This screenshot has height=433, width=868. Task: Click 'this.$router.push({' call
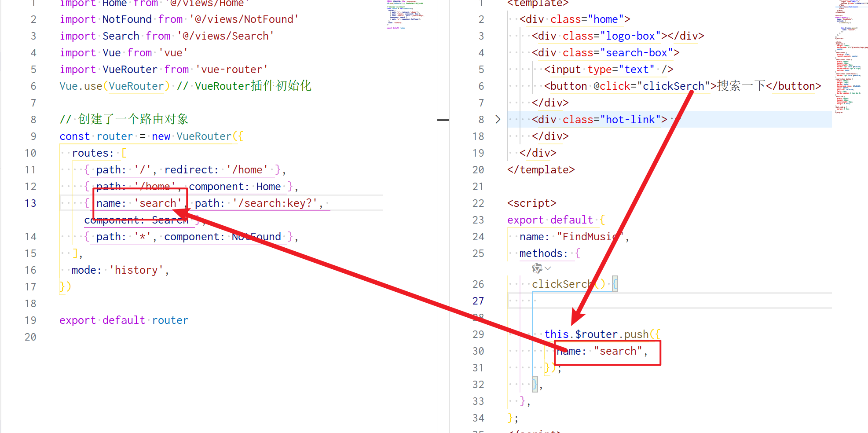pos(603,334)
